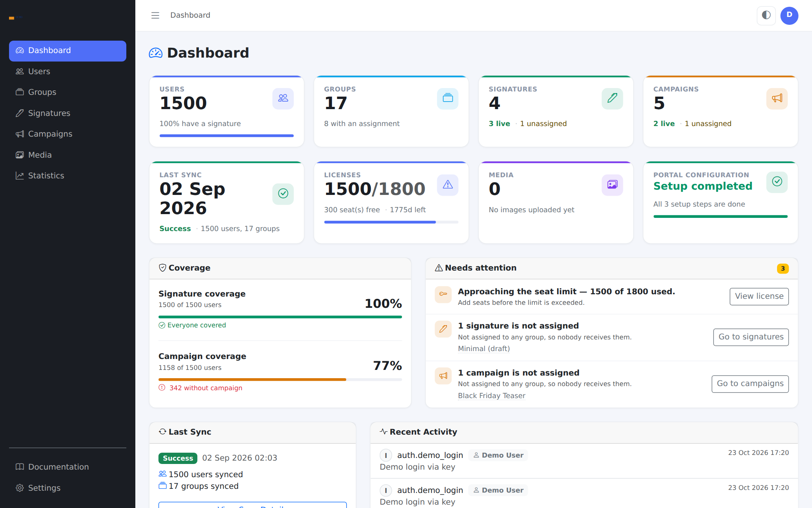Screen dimensions: 812x508
Task: Click the Users 1500 stat value
Action: coord(183,103)
